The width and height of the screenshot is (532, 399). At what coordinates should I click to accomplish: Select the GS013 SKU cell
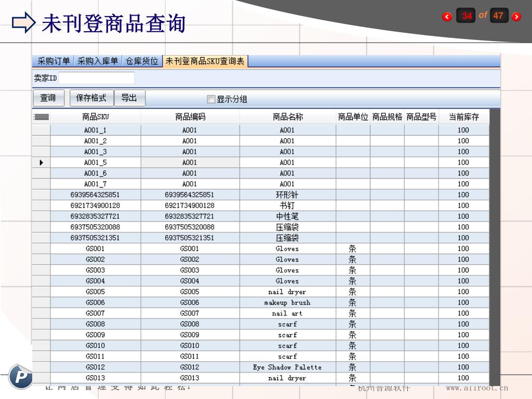click(x=96, y=378)
